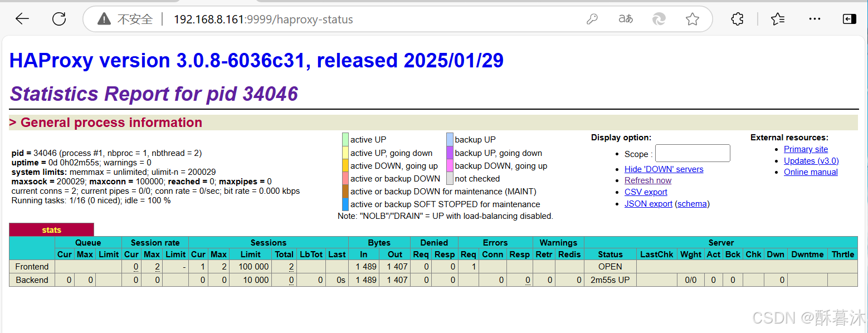Click the backup UP light blue swatch
The image size is (868, 333).
point(450,139)
